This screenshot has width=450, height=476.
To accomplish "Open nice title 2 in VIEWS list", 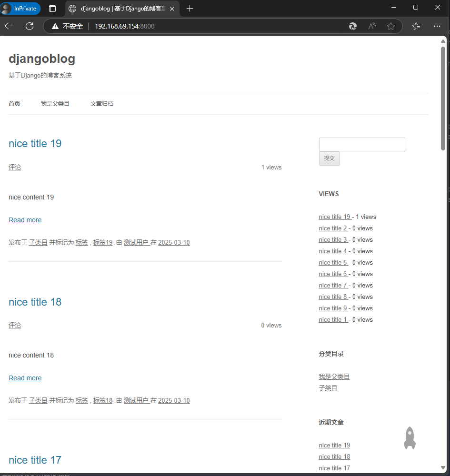I will click(333, 228).
